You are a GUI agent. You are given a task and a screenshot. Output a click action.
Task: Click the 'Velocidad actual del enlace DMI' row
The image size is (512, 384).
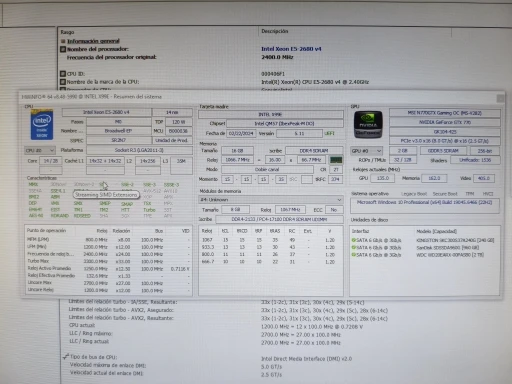(106, 373)
